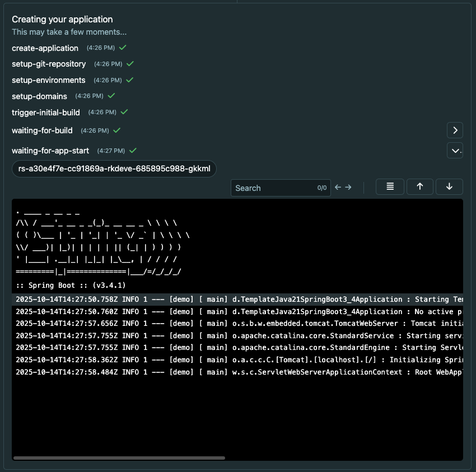This screenshot has width=476, height=472.
Task: Collapse the waiting-for-app-start step chevron
Action: 455,150
